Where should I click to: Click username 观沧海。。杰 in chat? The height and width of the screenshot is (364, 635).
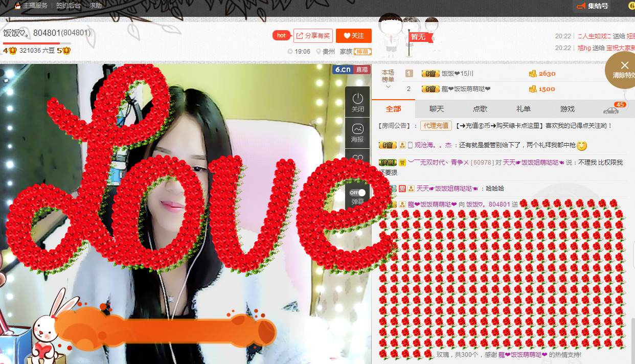[433, 145]
